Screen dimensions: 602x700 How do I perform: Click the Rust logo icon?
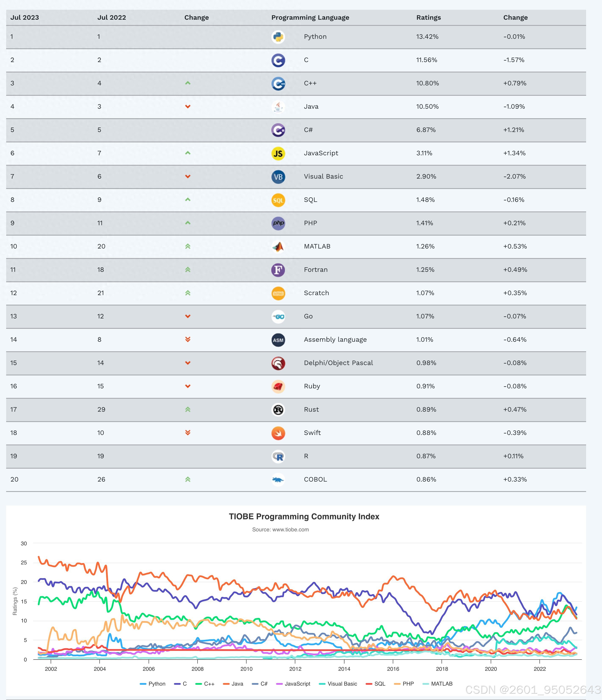coord(278,410)
